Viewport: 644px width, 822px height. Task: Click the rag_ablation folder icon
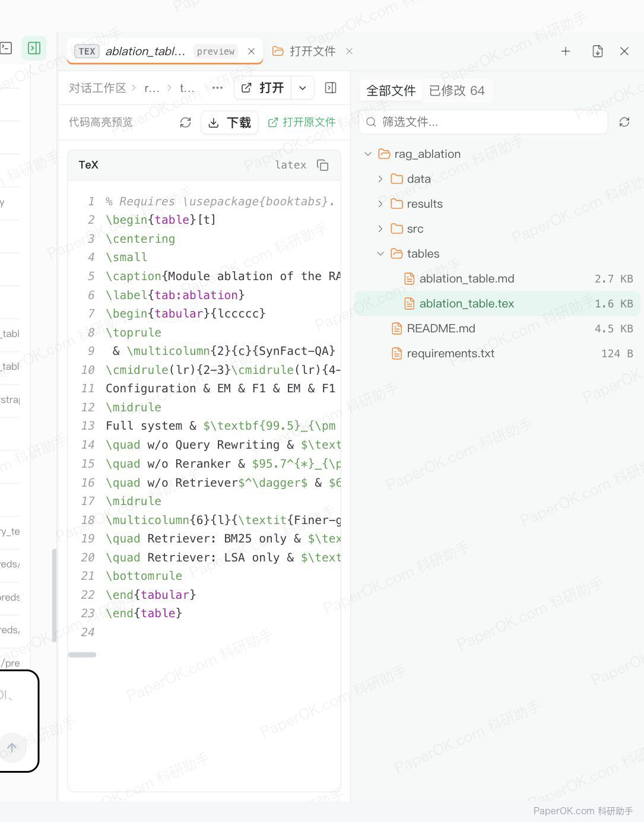(x=385, y=154)
